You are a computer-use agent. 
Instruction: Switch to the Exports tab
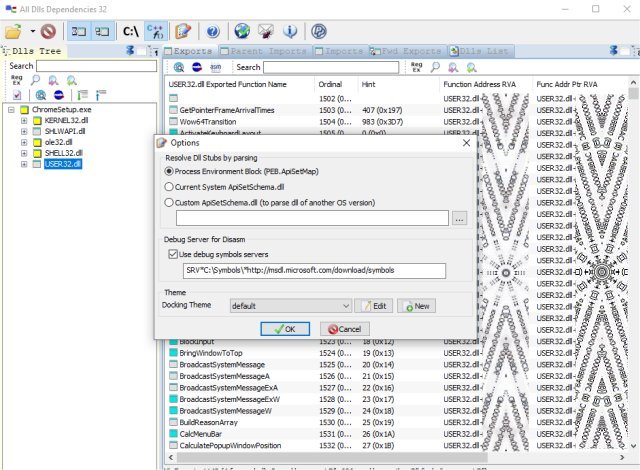189,51
